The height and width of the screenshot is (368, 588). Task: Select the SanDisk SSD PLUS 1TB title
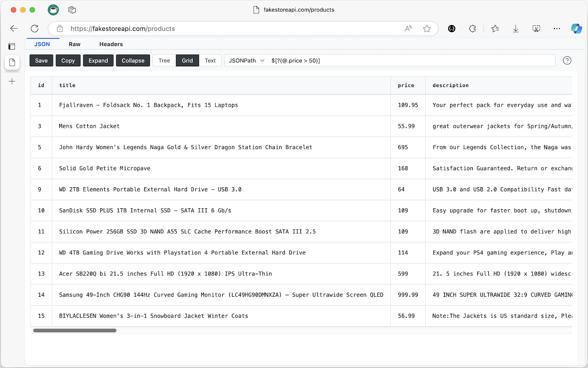tap(221, 211)
